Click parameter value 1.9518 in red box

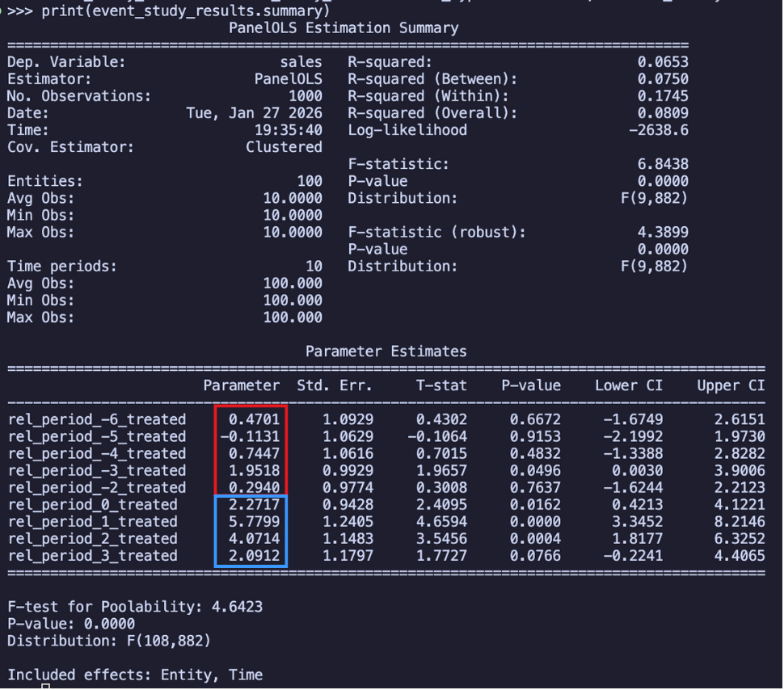pos(254,470)
